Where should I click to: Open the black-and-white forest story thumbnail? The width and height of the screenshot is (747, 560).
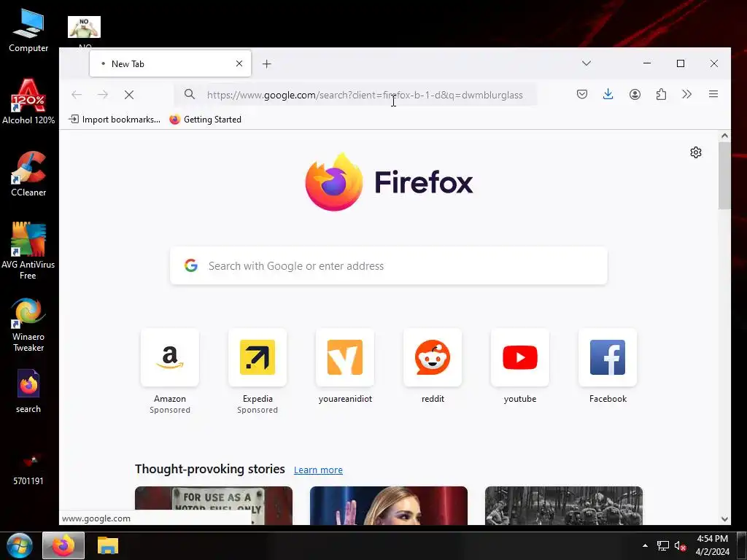point(564,505)
